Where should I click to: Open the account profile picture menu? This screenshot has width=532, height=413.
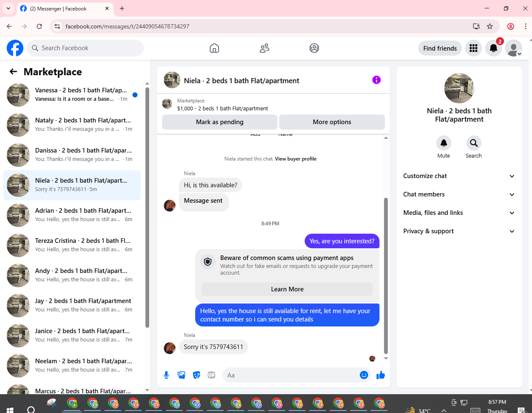pyautogui.click(x=514, y=48)
